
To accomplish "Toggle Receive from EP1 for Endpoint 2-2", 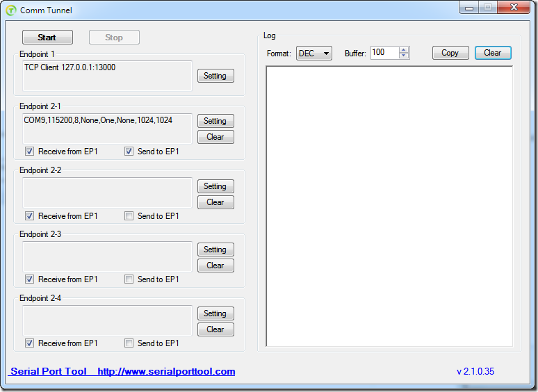I will tap(29, 216).
